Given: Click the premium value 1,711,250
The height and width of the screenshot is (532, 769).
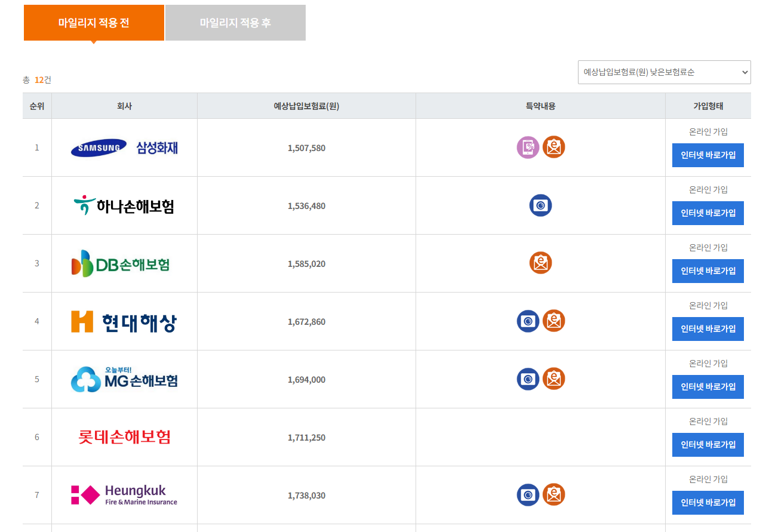Looking at the screenshot, I should [x=306, y=438].
